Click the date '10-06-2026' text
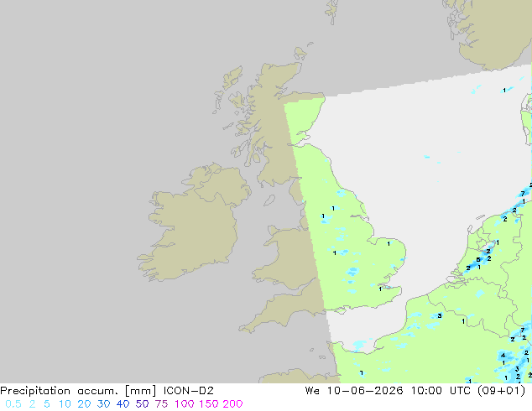Screen dimensions: 532x411 (x=365, y=391)
